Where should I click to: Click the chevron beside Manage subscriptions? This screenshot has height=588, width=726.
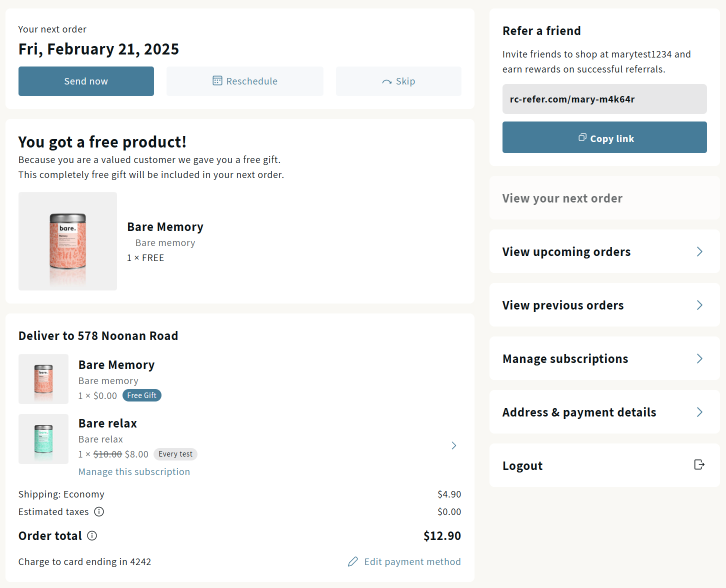(x=699, y=358)
